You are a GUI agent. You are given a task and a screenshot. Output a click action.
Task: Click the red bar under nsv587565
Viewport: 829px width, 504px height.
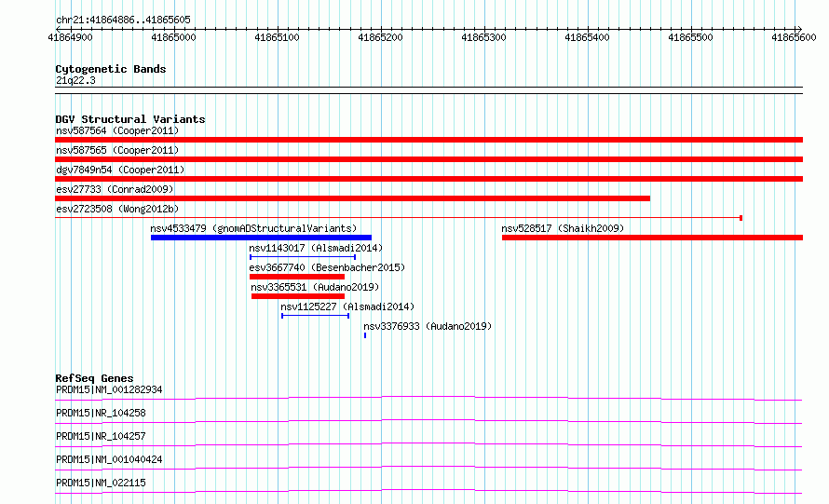point(428,159)
